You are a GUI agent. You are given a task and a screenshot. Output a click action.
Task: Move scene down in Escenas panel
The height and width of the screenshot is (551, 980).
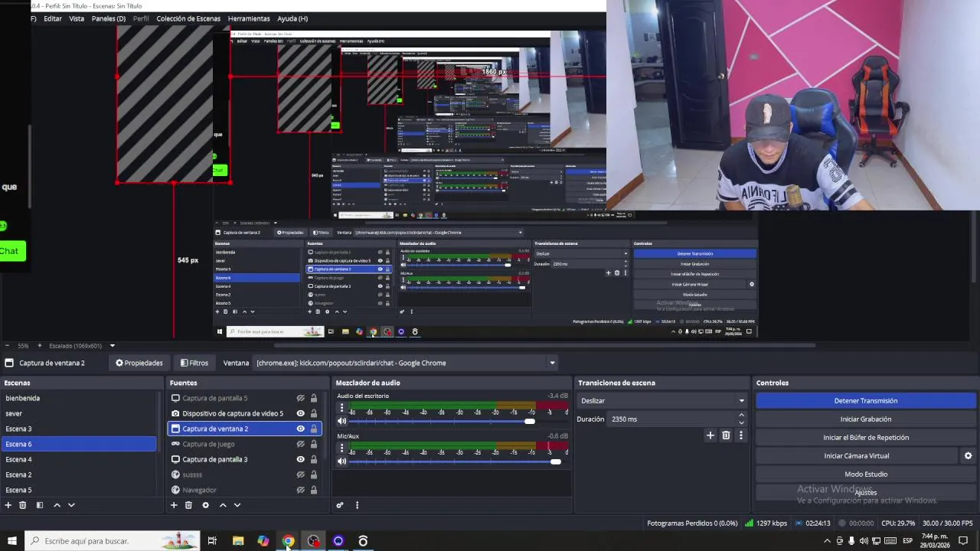click(x=71, y=505)
